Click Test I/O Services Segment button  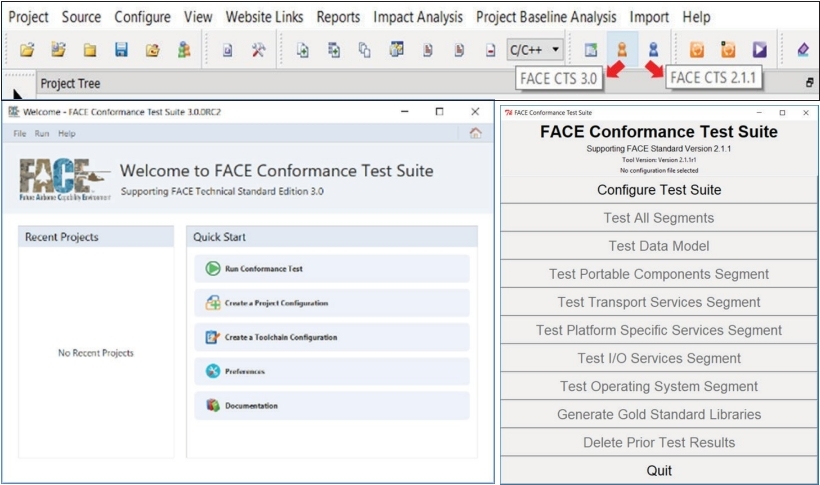(659, 358)
